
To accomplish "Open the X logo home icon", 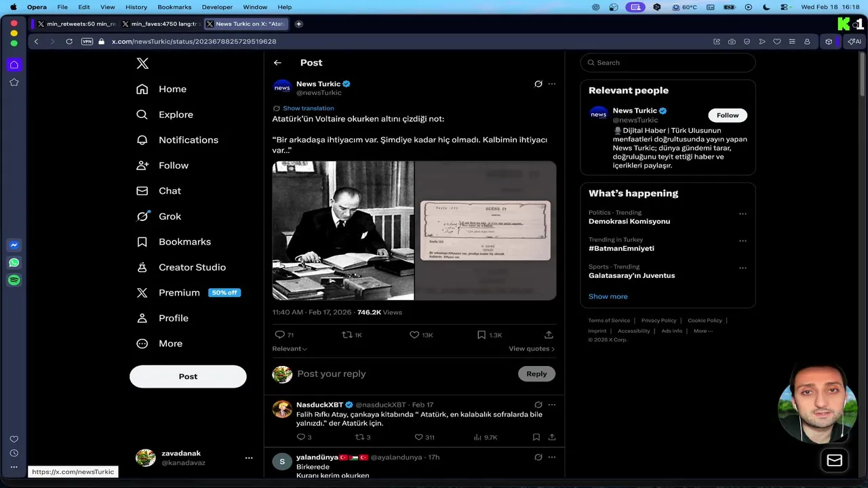I will [142, 63].
